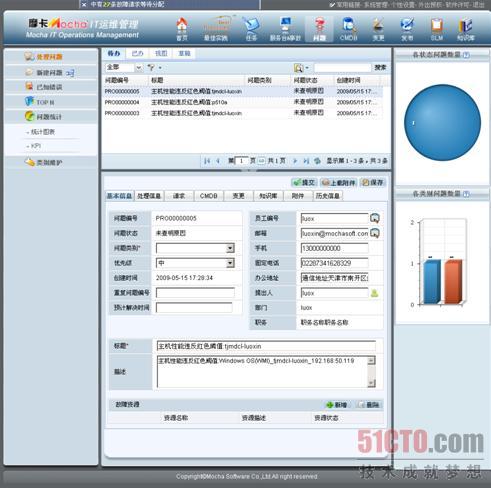This screenshot has width=491, height=488.
Task: Open the 知识库 knowledge base icon
Action: (x=466, y=28)
